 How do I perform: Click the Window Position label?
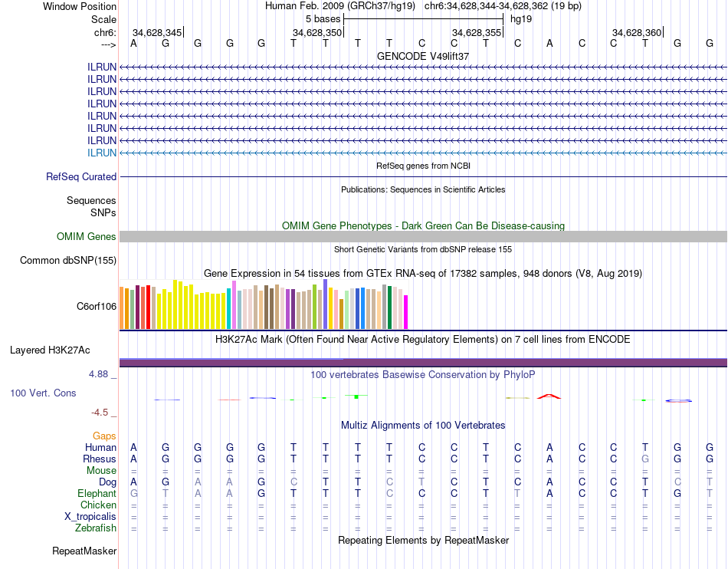(x=80, y=6)
